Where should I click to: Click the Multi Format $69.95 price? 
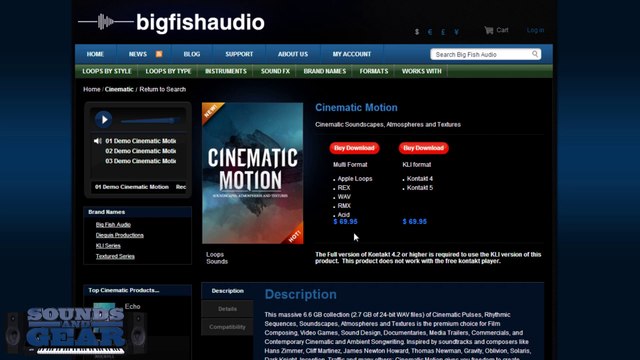coord(345,222)
